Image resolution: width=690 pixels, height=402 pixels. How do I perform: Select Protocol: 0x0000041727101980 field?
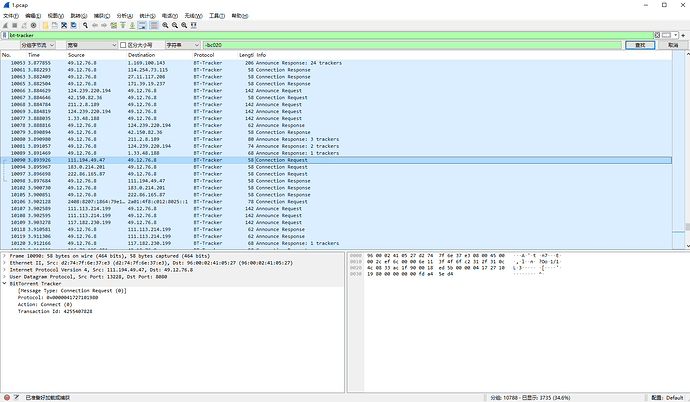pyautogui.click(x=58, y=297)
